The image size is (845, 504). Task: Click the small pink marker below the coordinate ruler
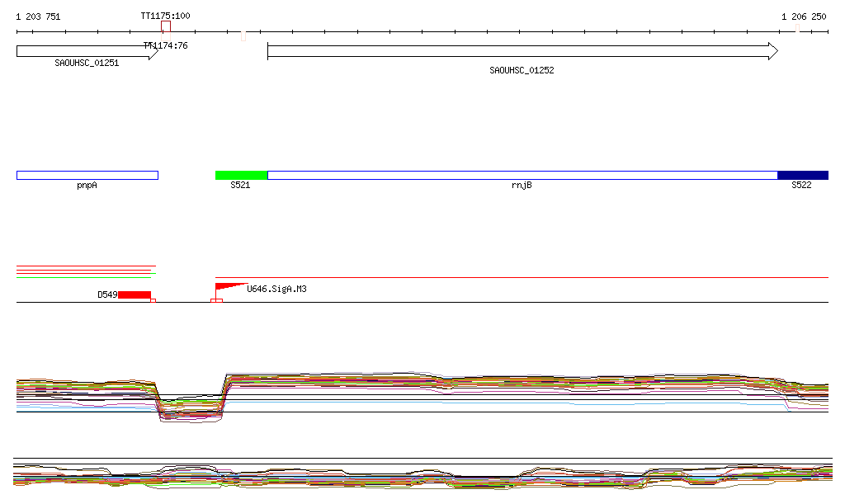[243, 36]
